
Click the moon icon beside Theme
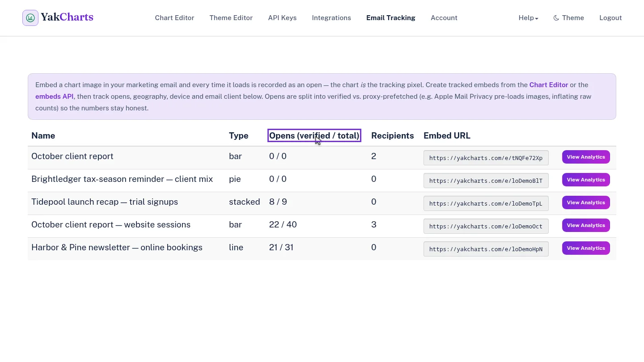point(556,18)
